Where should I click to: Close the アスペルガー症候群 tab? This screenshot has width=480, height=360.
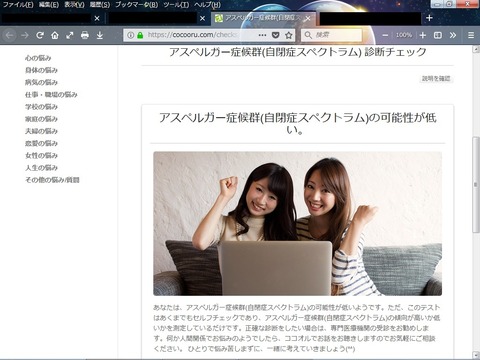(x=308, y=18)
